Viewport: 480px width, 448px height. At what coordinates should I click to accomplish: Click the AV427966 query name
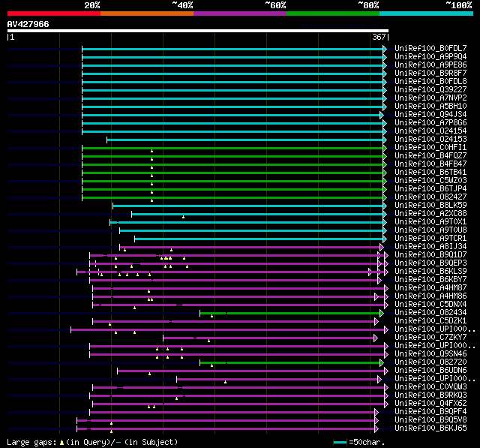pos(28,24)
